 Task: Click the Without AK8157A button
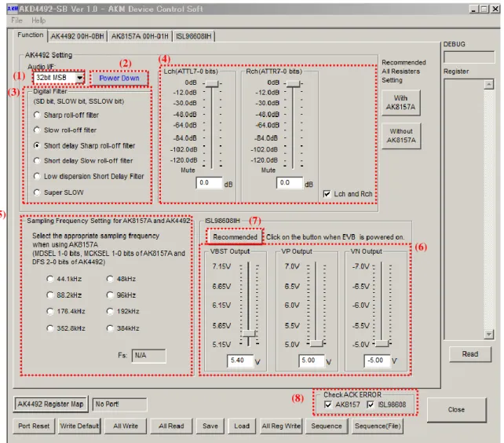click(x=401, y=136)
